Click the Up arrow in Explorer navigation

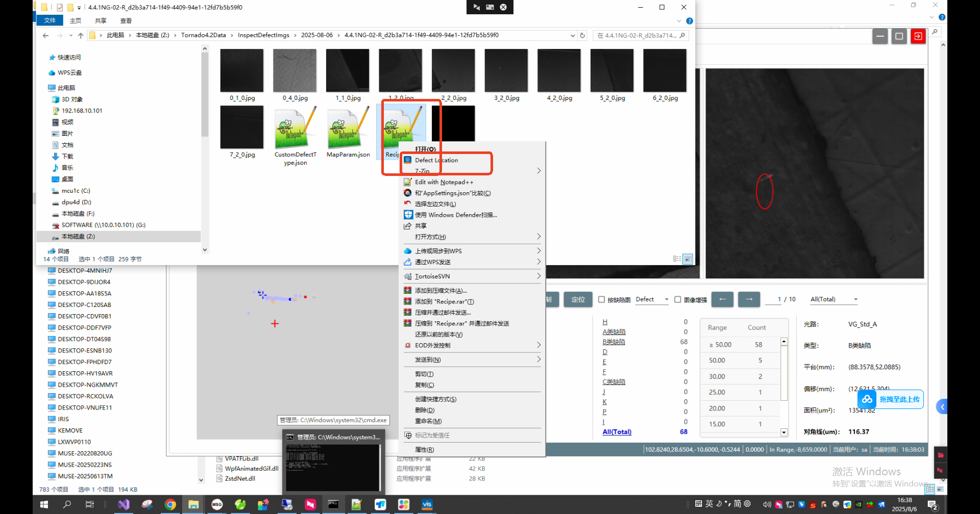pyautogui.click(x=81, y=35)
